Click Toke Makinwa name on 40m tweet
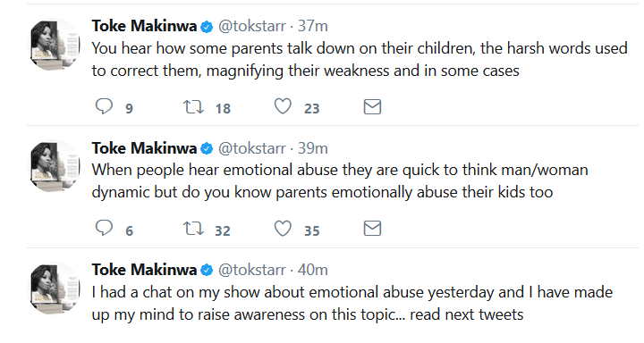The width and height of the screenshot is (644, 343). [x=144, y=270]
